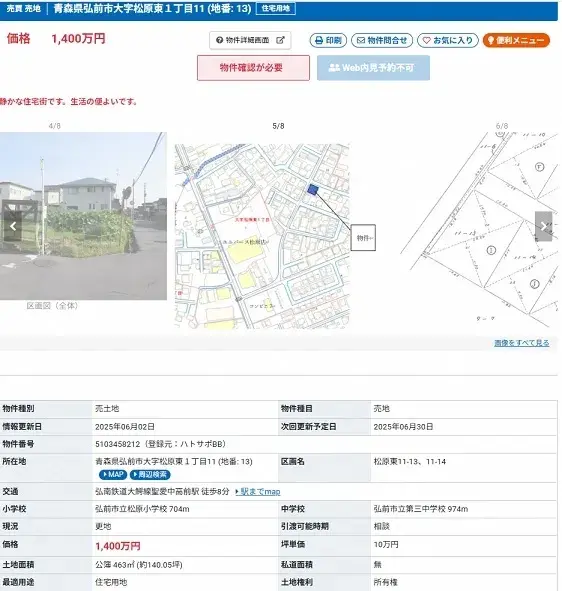562x591 pixels.
Task: Click the 物件確認が必要 button
Action: tap(253, 68)
